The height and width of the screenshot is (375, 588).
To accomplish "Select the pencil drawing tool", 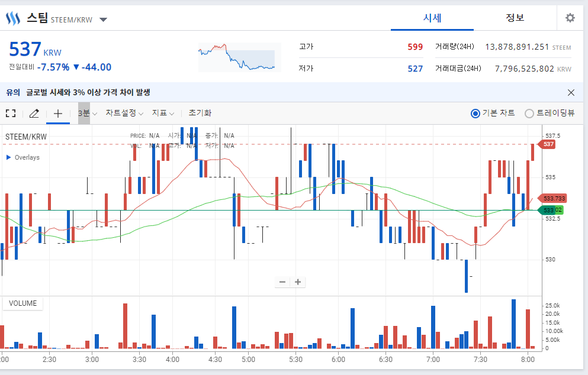I will pos(34,113).
